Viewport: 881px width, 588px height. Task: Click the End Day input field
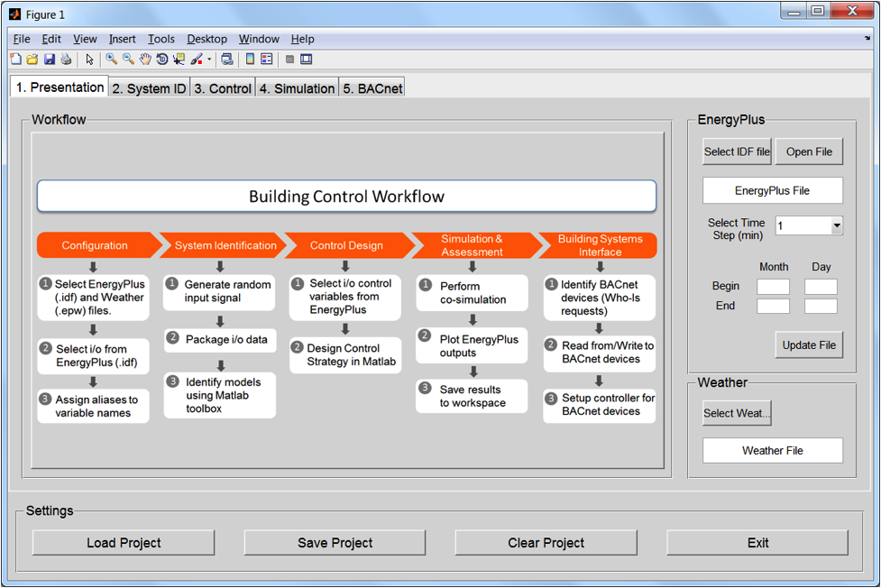click(x=821, y=306)
